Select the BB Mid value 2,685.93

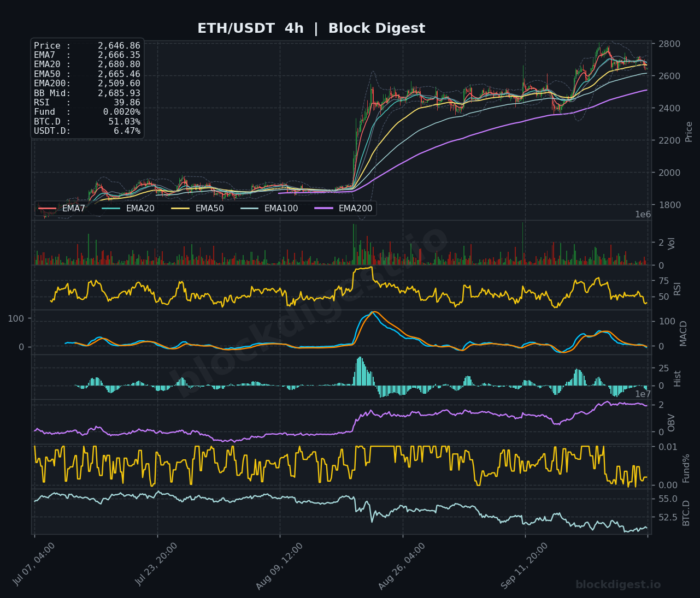click(119, 93)
